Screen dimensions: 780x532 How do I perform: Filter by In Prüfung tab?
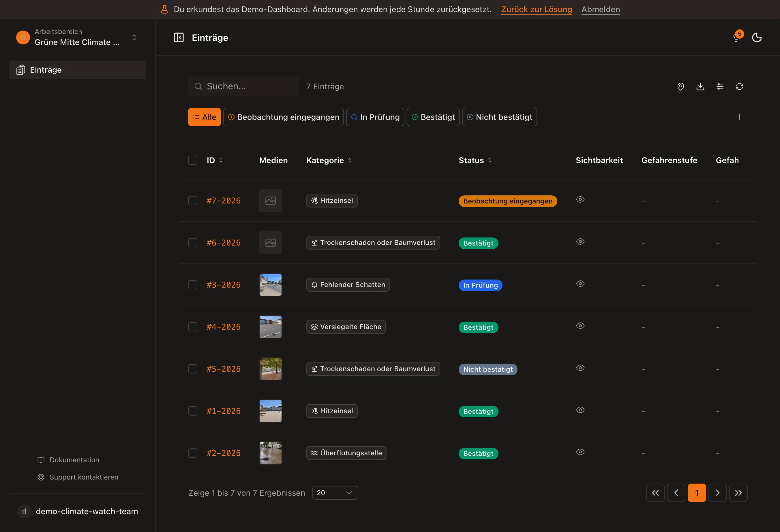click(375, 117)
